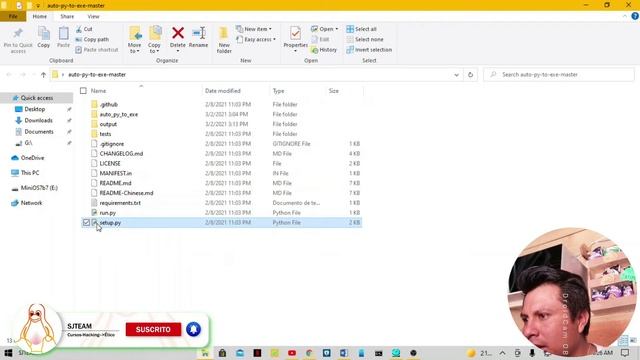Click the Windows Start button
Image resolution: width=640 pixels, height=360 pixels.
[x=8, y=353]
